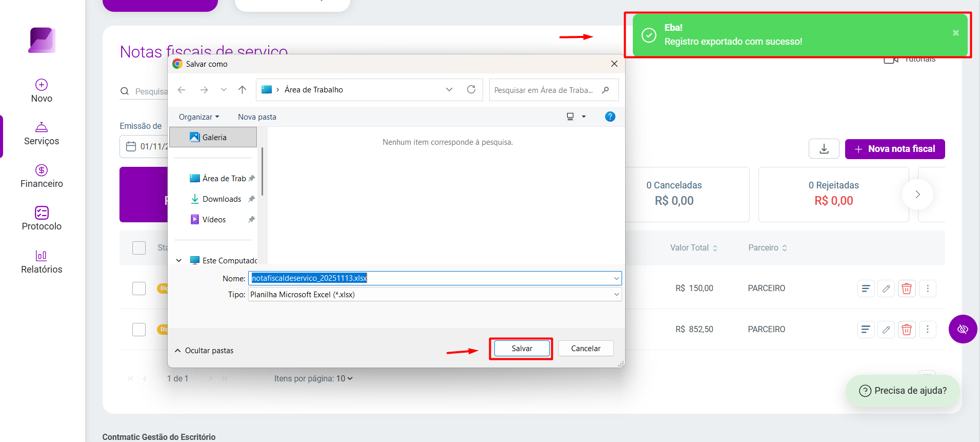Check the second invoice row checkbox
This screenshot has height=442, width=980.
(x=139, y=330)
